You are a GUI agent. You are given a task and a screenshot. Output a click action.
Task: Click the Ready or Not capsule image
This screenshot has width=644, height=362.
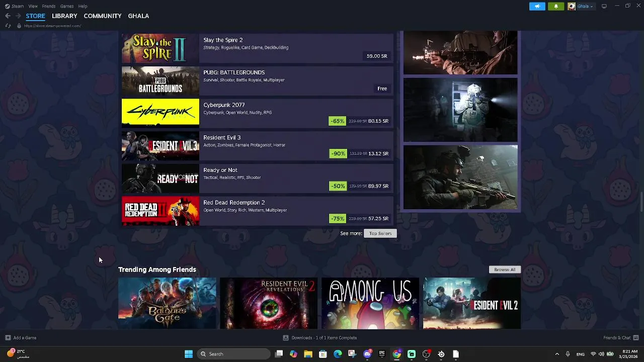pos(160,178)
